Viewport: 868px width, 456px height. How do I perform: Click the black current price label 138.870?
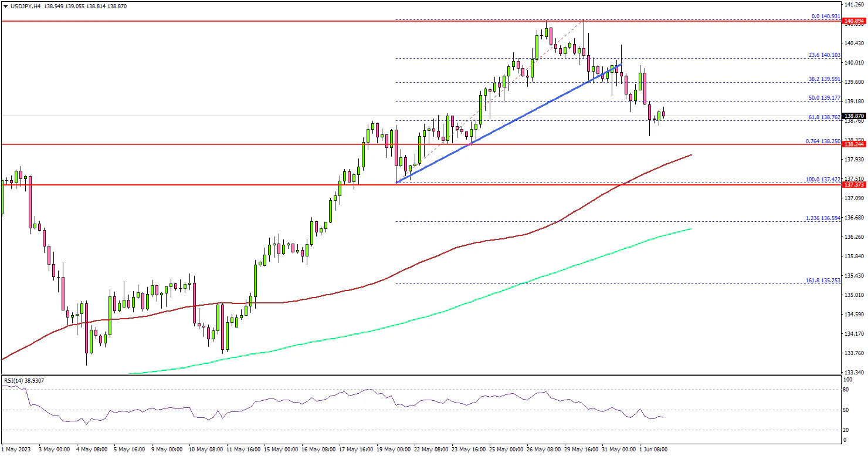click(x=853, y=116)
